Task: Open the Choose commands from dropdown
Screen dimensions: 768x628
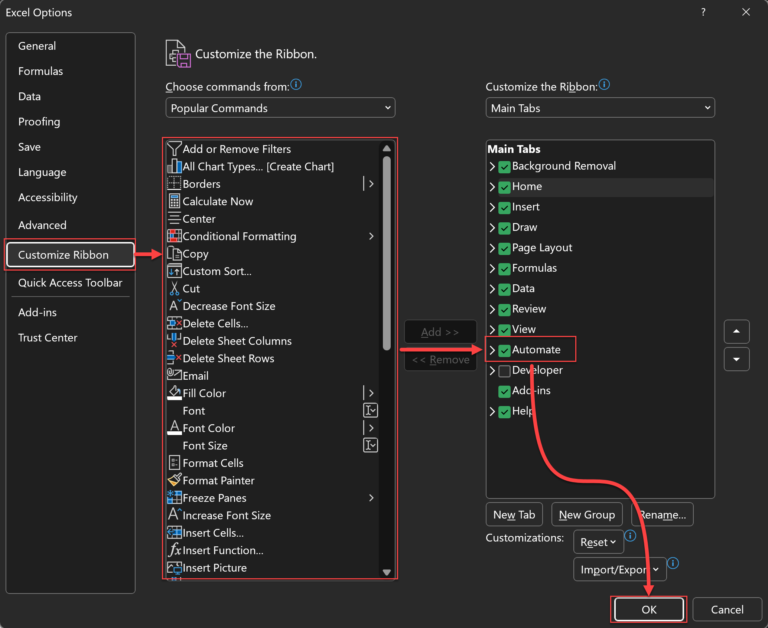Action: (280, 108)
